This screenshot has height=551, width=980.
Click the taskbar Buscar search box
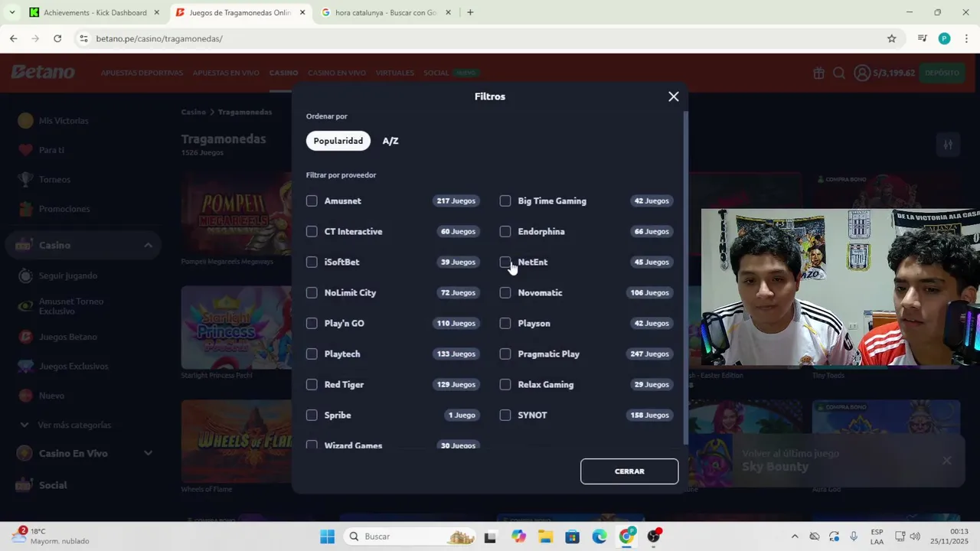point(410,536)
